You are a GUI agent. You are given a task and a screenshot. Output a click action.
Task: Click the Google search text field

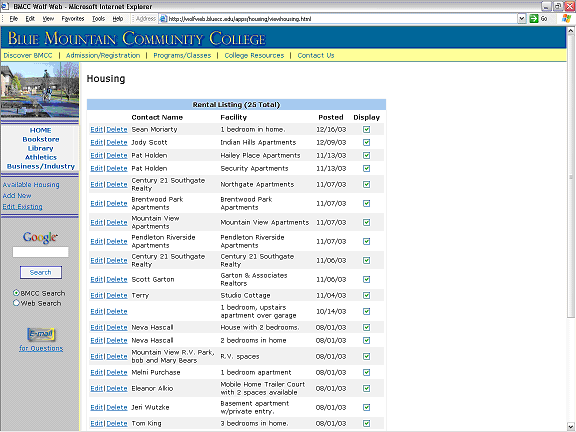(x=40, y=252)
